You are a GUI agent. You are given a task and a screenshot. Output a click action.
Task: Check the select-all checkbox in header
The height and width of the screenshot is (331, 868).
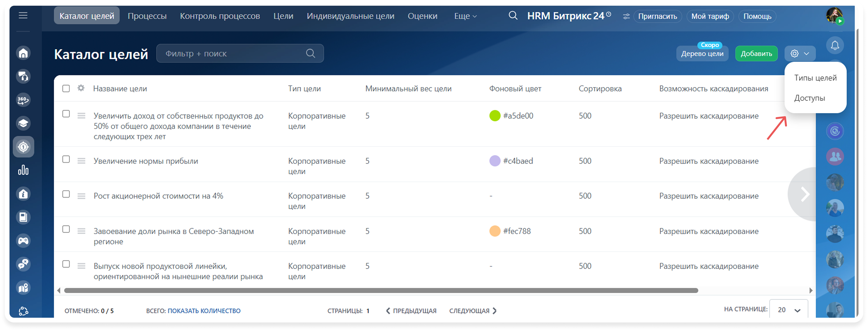click(x=66, y=88)
